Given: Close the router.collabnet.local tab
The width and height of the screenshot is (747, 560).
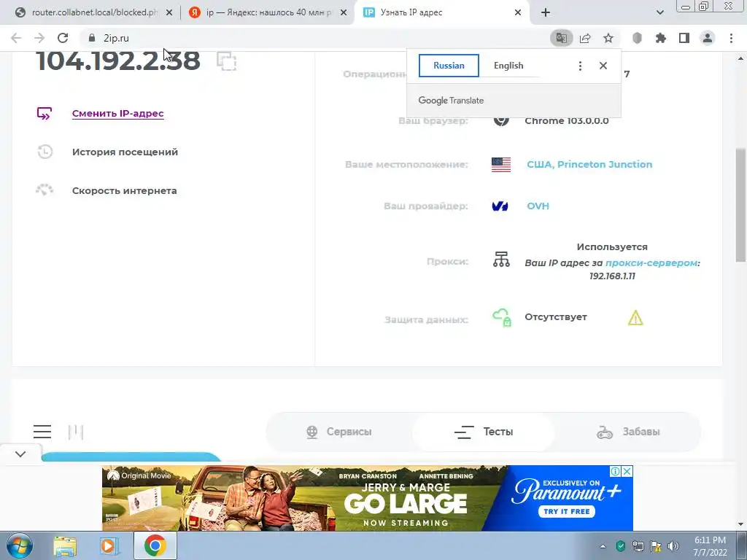Looking at the screenshot, I should (x=169, y=13).
